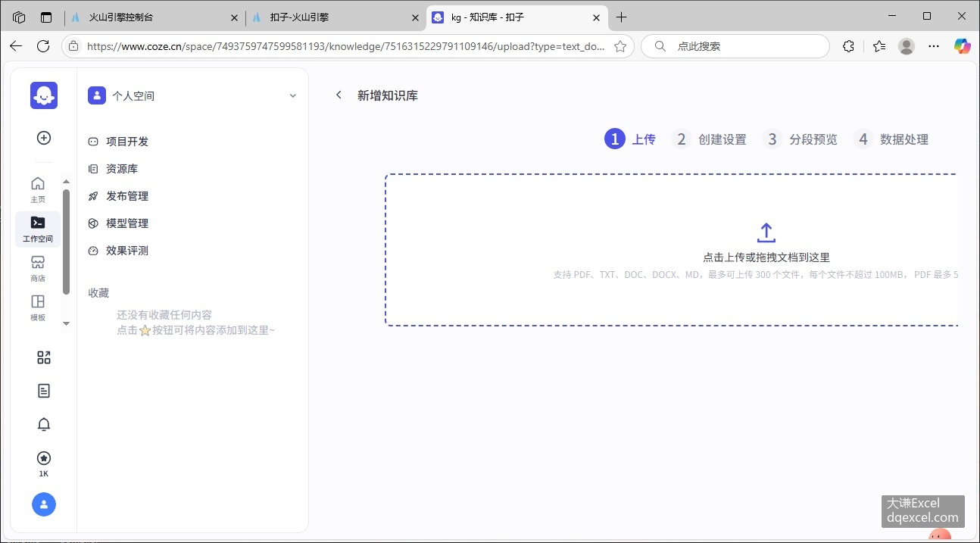The height and width of the screenshot is (543, 980).
Task: Click the address bar URL
Action: pyautogui.click(x=345, y=46)
